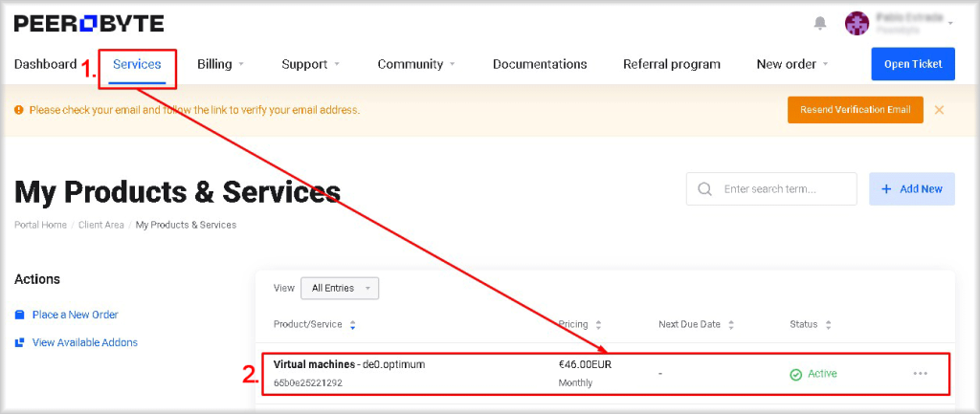Expand the Billing menu
The height and width of the screenshot is (414, 980).
pyautogui.click(x=221, y=64)
